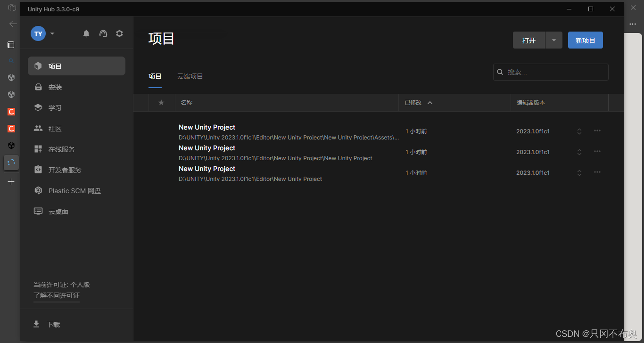Add a new tab with plus icon
Image resolution: width=644 pixels, height=343 pixels.
[x=11, y=181]
